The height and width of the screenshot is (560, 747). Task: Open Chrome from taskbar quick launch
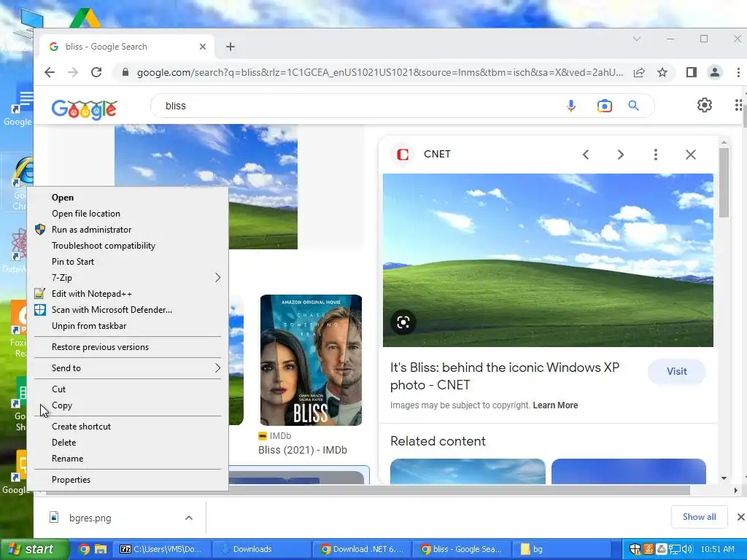point(84,549)
